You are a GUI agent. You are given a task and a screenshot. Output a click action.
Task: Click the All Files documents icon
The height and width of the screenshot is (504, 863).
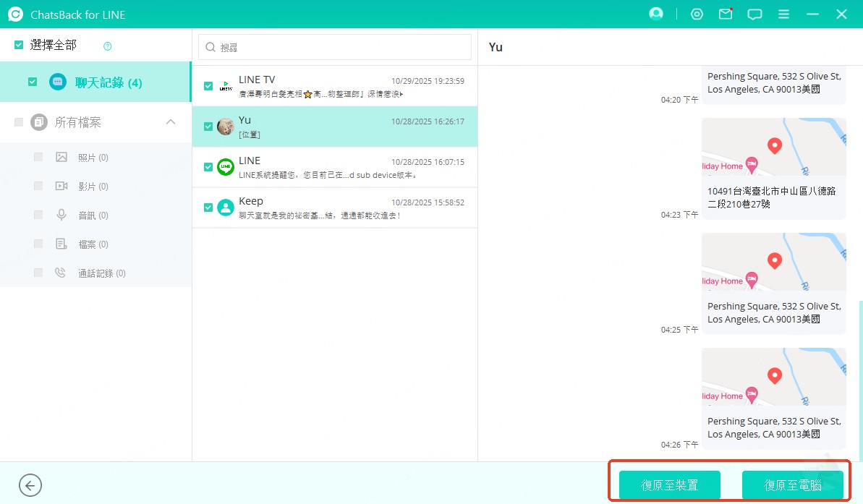click(x=38, y=122)
